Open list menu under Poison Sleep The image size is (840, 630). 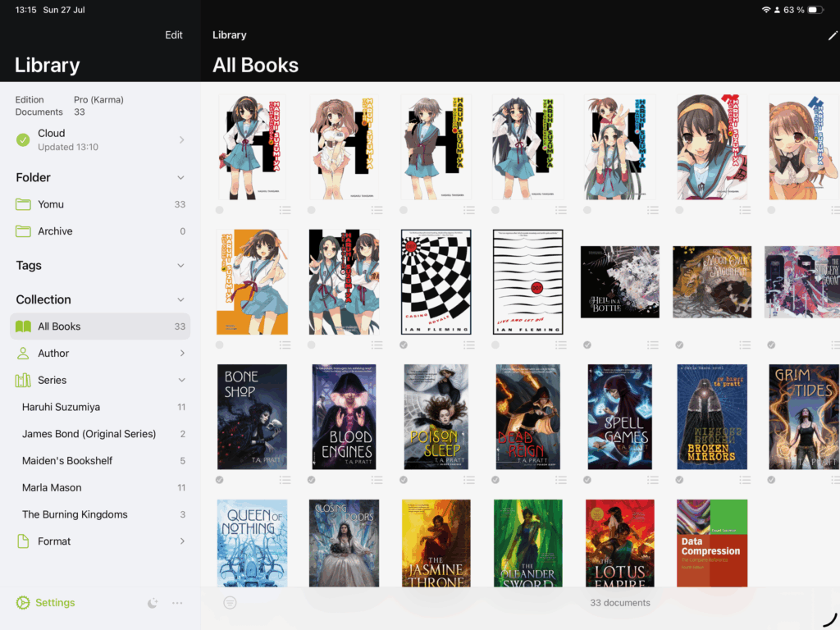[469, 480]
